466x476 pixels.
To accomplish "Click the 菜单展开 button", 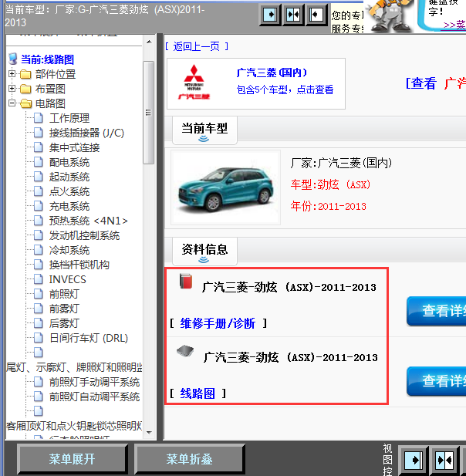I will (73, 459).
